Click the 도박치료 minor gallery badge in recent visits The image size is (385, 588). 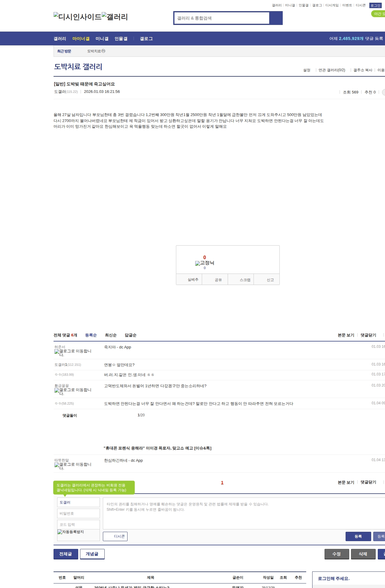tap(96, 51)
